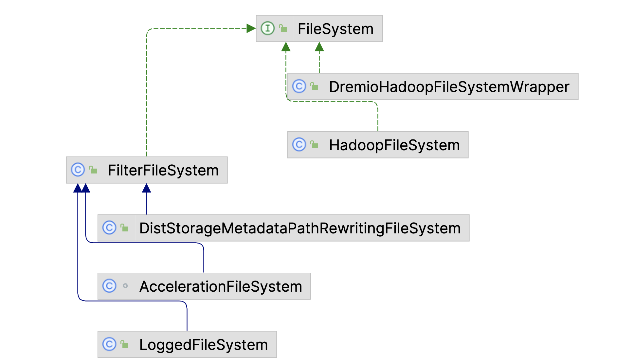Select the HadoopFileSystem label text

coord(394,145)
